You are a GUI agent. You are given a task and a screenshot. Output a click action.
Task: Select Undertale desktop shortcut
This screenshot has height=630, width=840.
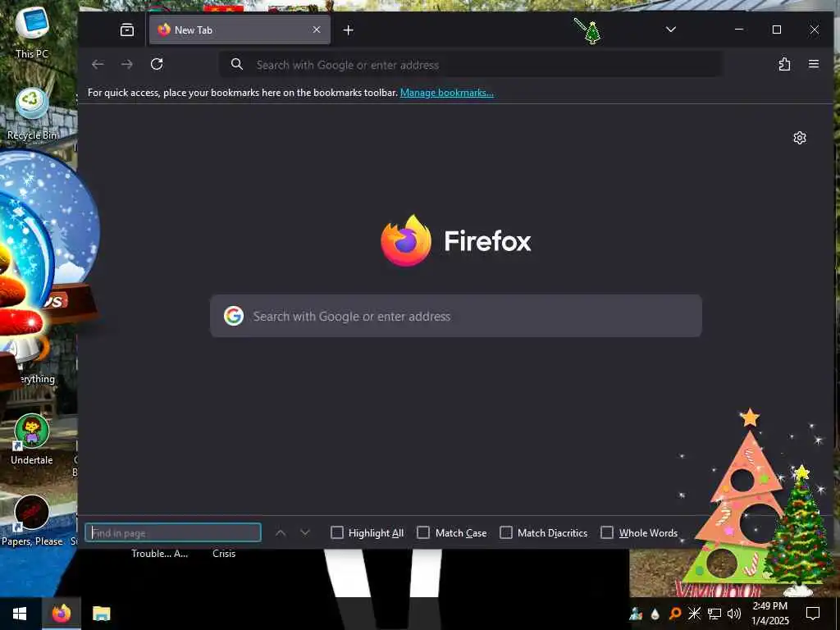32,440
